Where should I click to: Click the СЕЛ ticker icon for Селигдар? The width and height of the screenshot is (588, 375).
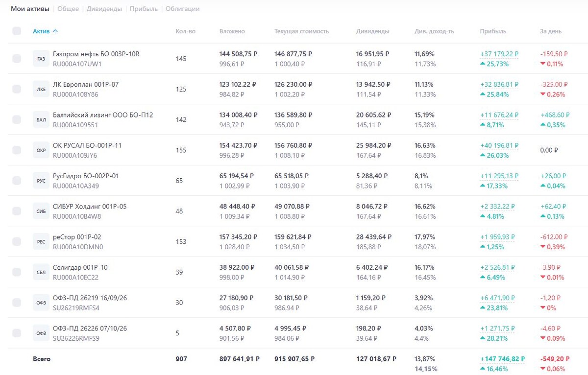click(41, 272)
